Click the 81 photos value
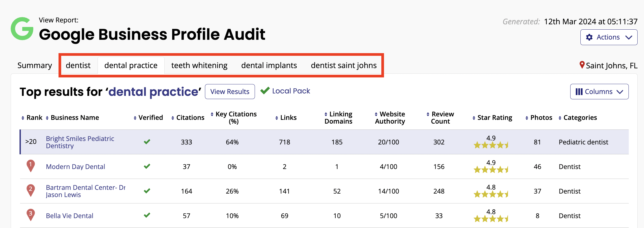This screenshot has height=228, width=644. 537,142
